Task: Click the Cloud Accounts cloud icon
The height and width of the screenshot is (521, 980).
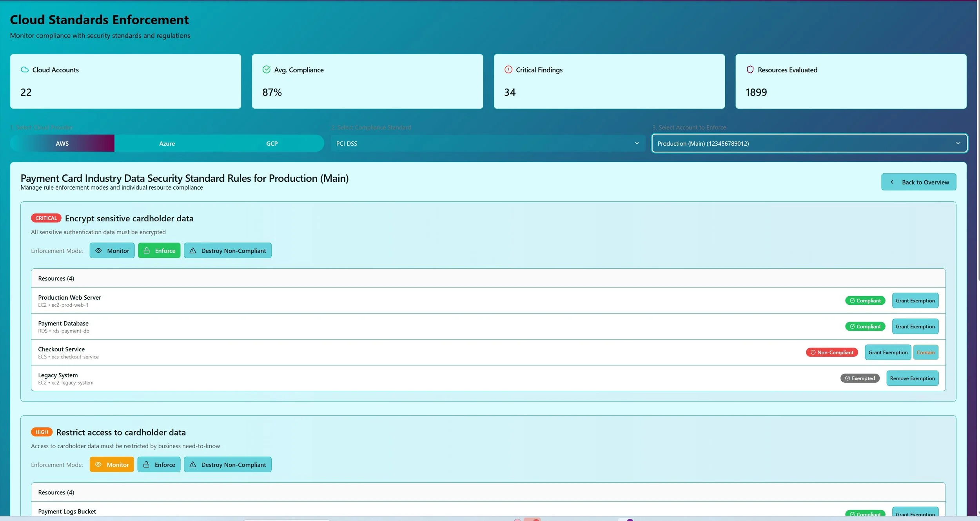Action: click(x=25, y=70)
